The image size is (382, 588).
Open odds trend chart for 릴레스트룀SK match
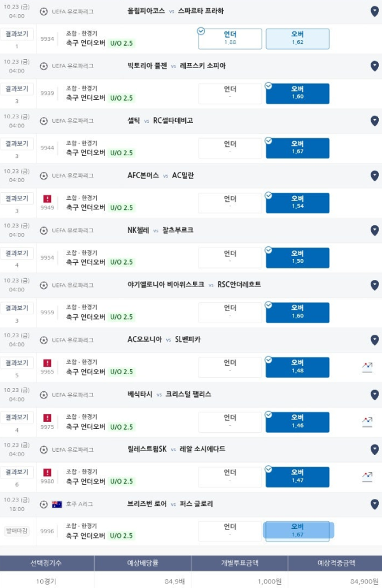367,476
